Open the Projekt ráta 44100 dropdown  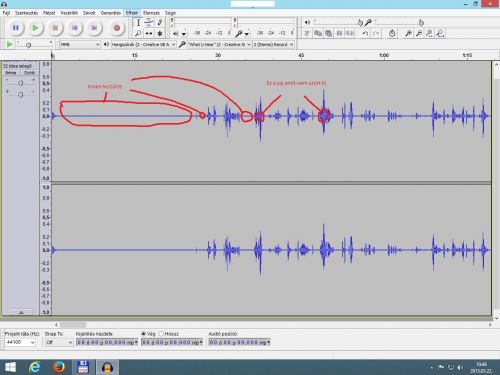[x=20, y=342]
